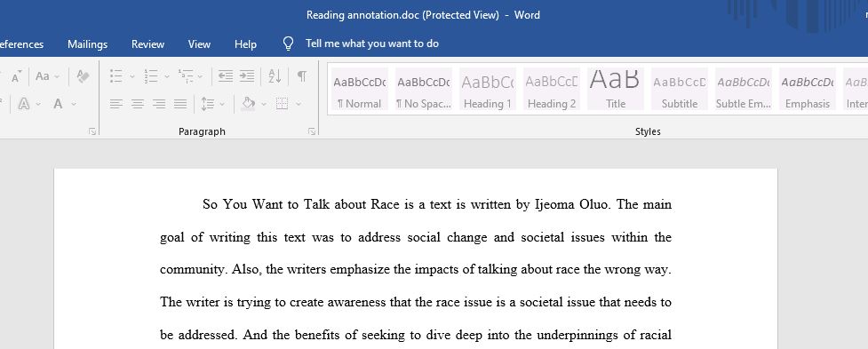Open the Paragraph settings dialog launcher
This screenshot has width=868, height=349.
point(312,131)
